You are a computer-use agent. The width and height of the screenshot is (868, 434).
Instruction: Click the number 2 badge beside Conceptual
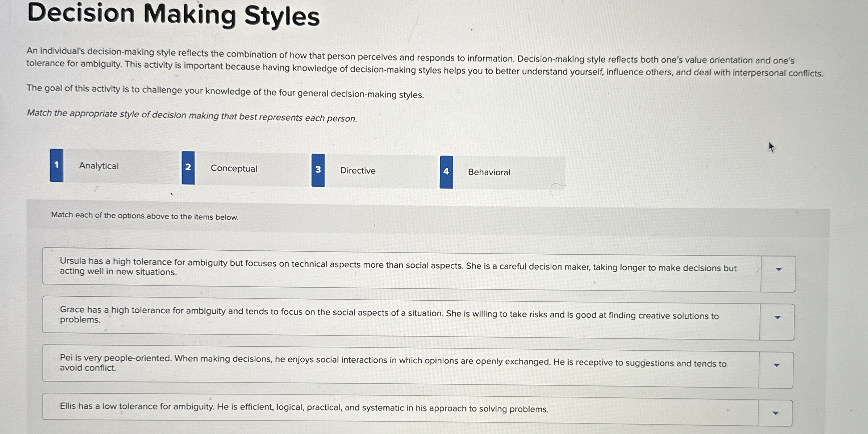188,168
